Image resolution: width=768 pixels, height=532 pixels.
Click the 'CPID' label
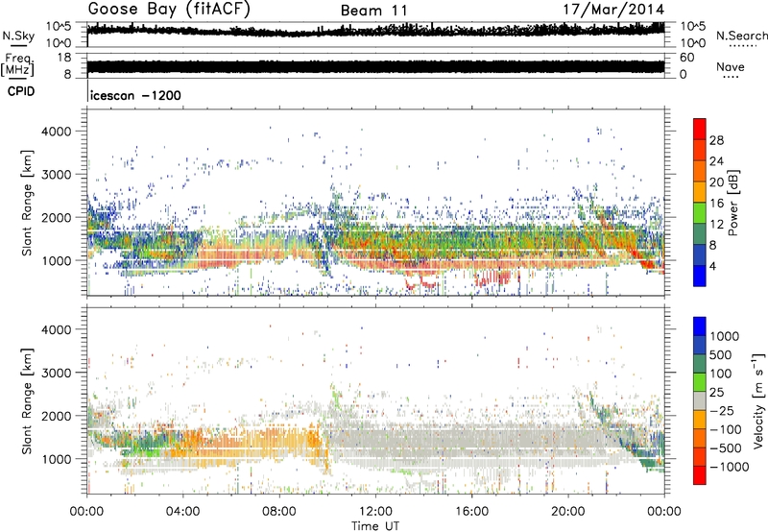coord(21,91)
